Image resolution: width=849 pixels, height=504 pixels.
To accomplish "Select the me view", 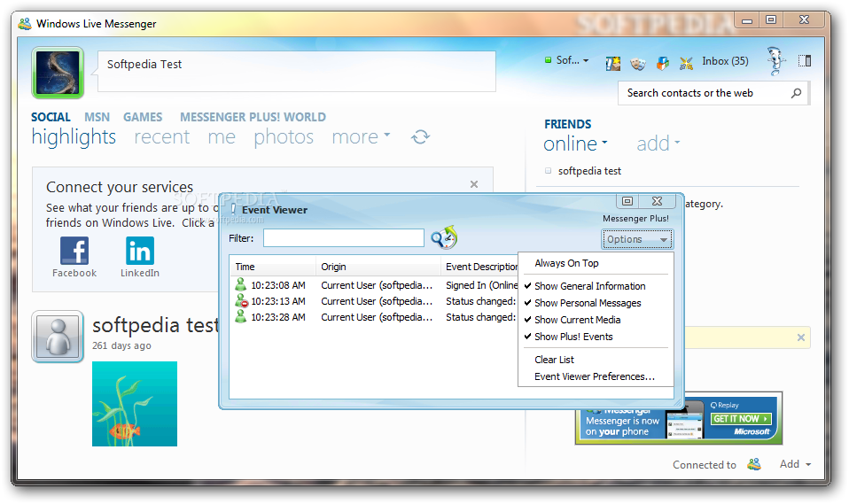I will (x=222, y=137).
